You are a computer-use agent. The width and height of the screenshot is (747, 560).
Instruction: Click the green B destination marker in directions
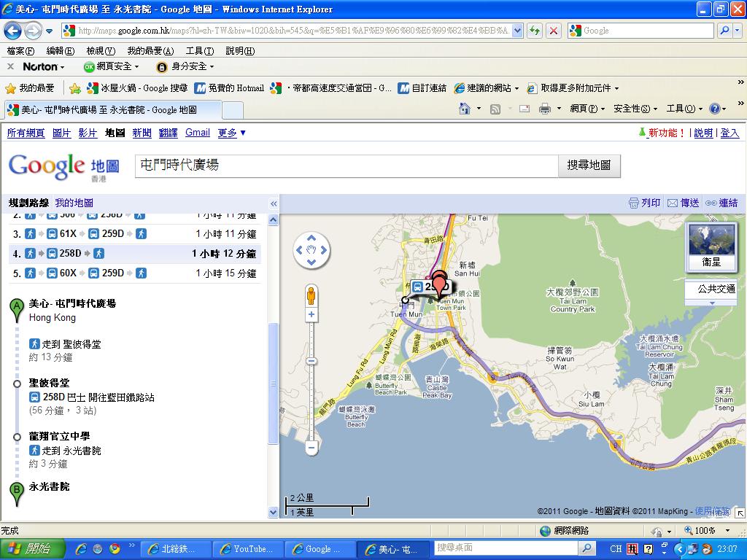[x=18, y=494]
